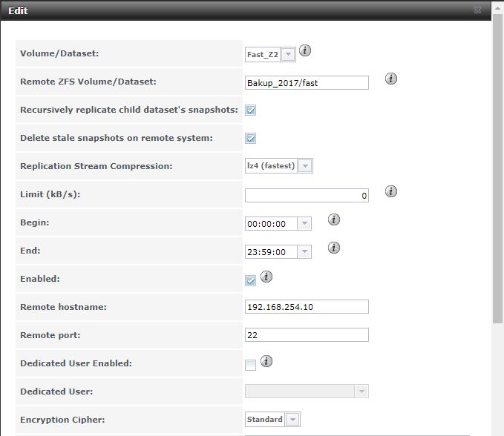Click info icon for Remote ZFS Volume/Dataset

[391, 79]
